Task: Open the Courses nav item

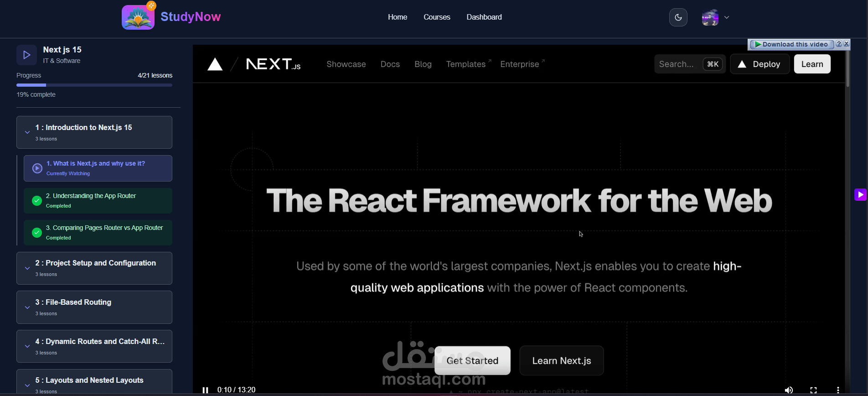Action: (x=437, y=17)
